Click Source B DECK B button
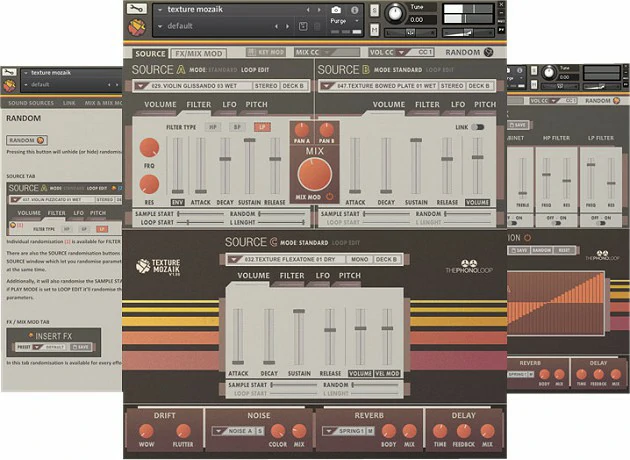This screenshot has height=460, width=630. (479, 86)
